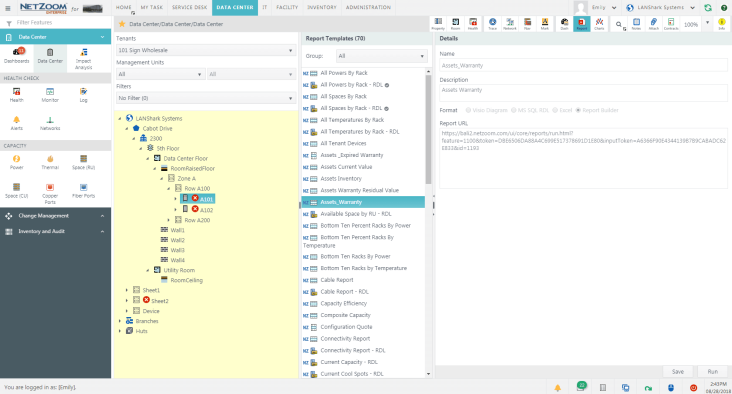This screenshot has width=732, height=394.
Task: Open the Networks sidebar icon
Action: (x=50, y=123)
